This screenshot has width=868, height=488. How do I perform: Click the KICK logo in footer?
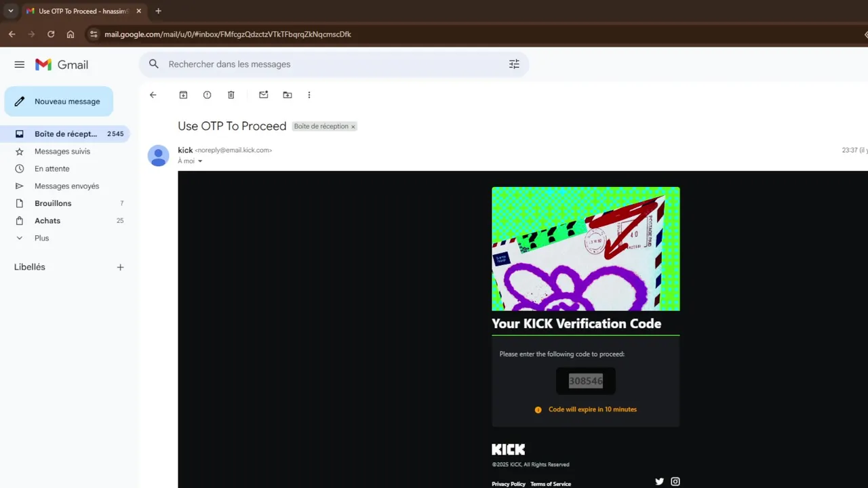pos(509,449)
